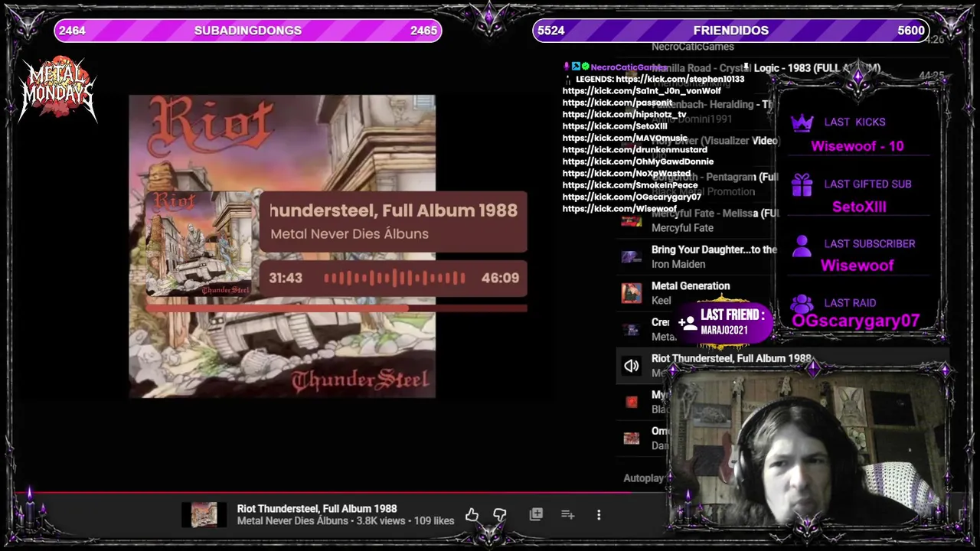The width and height of the screenshot is (980, 551).
Task: Click the Last Raid group icon
Action: point(802,304)
